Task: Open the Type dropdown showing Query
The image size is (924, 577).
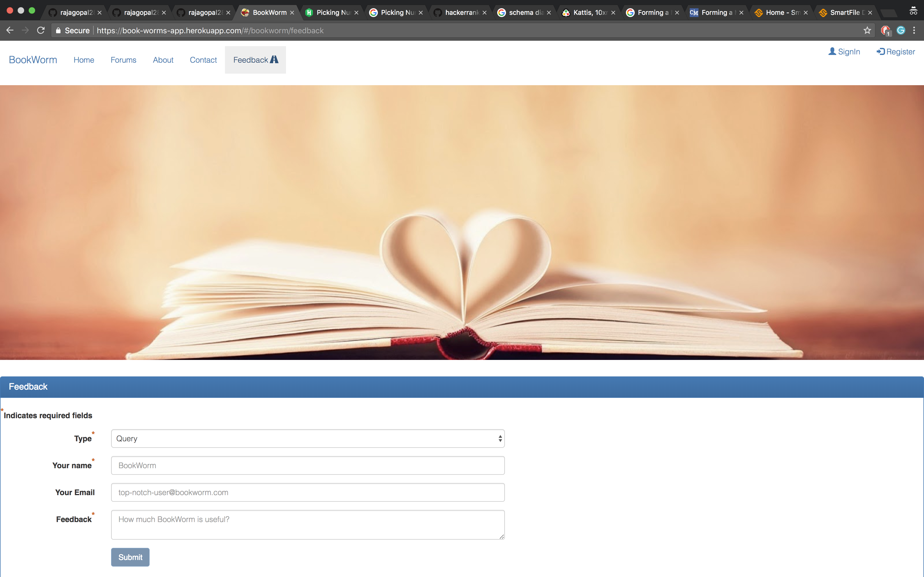Action: [x=307, y=439]
